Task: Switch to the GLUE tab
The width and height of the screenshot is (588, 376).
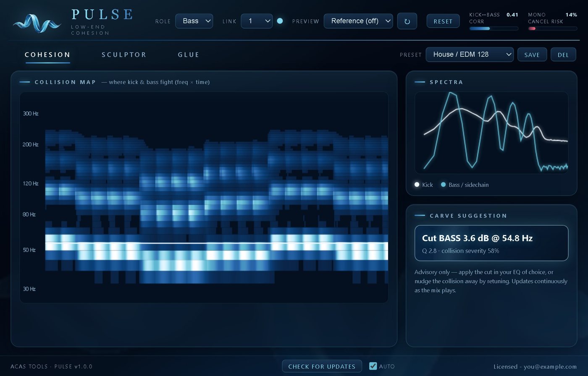Action: pyautogui.click(x=189, y=55)
